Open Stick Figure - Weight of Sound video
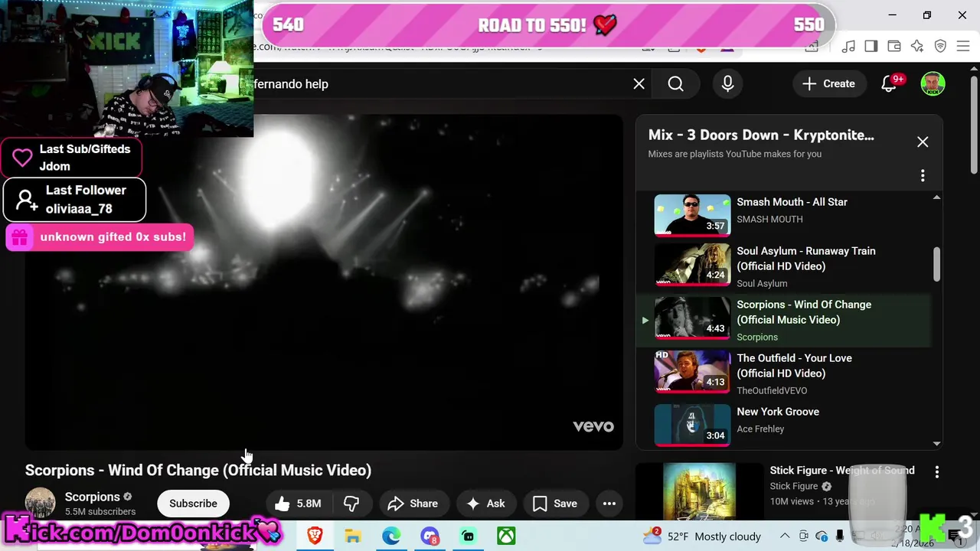 point(842,471)
